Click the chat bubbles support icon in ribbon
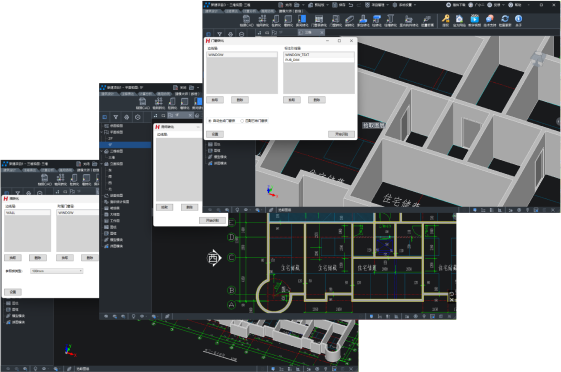 point(490,19)
